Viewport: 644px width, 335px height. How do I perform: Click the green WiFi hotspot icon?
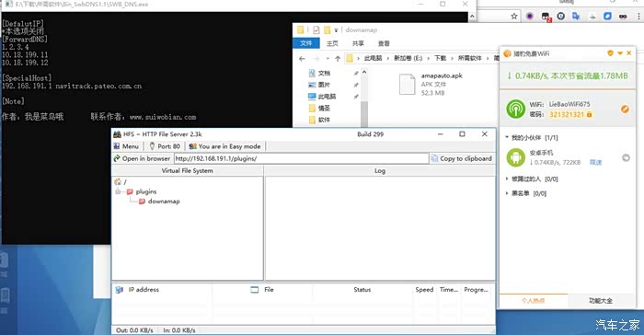pos(515,109)
